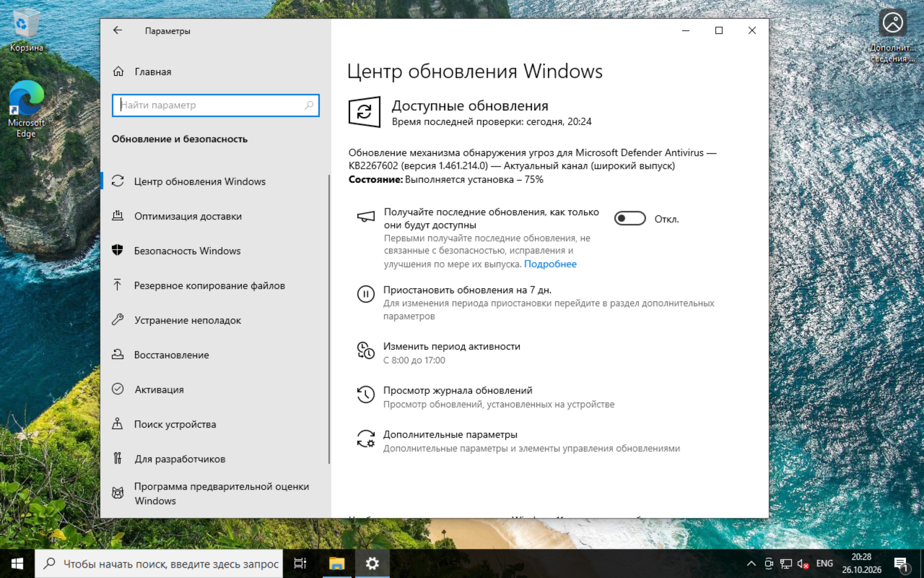Open Устранение неполадок section
Image resolution: width=924 pixels, height=578 pixels.
point(215,320)
